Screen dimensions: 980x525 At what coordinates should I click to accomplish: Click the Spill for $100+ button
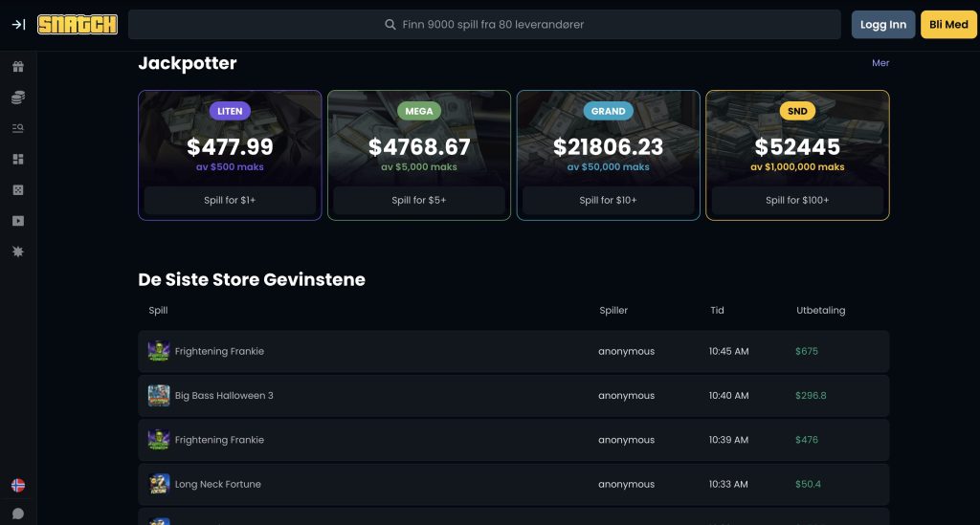pos(797,201)
